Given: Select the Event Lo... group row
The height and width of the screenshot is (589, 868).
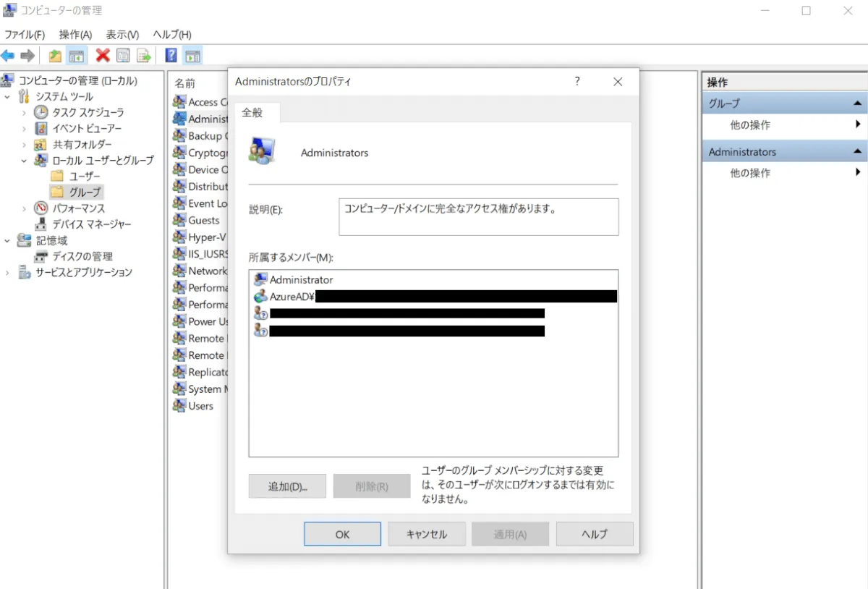Looking at the screenshot, I should [200, 203].
